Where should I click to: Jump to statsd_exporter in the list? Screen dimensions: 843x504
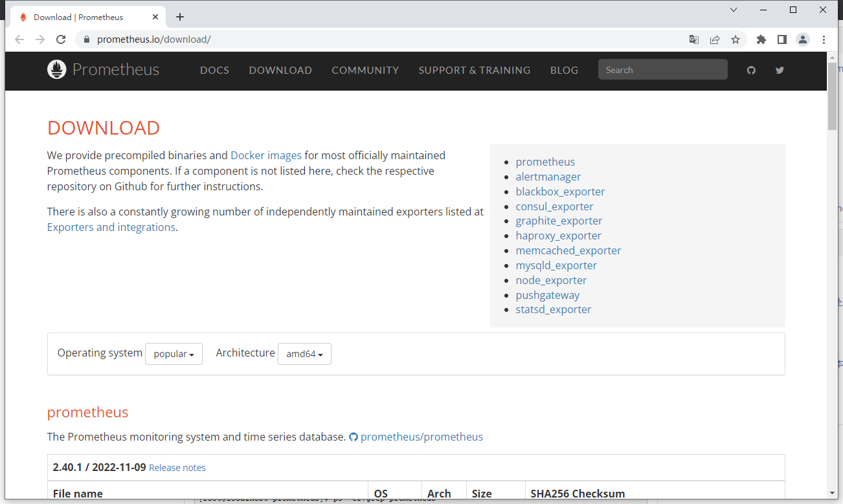pos(554,309)
